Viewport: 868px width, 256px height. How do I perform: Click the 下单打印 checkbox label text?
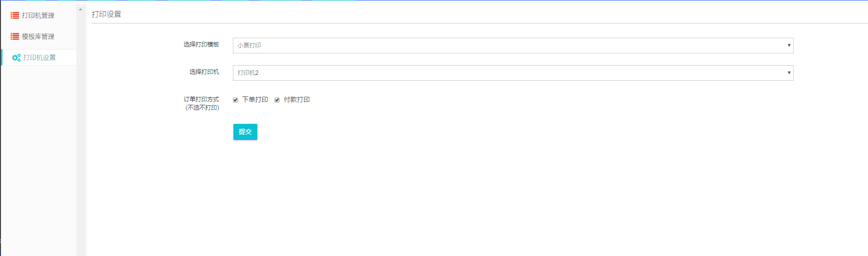[255, 100]
